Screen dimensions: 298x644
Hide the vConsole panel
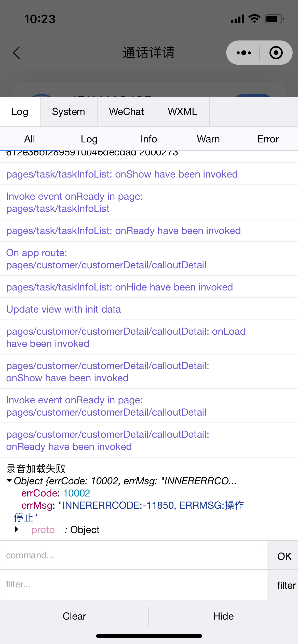[x=223, y=616]
